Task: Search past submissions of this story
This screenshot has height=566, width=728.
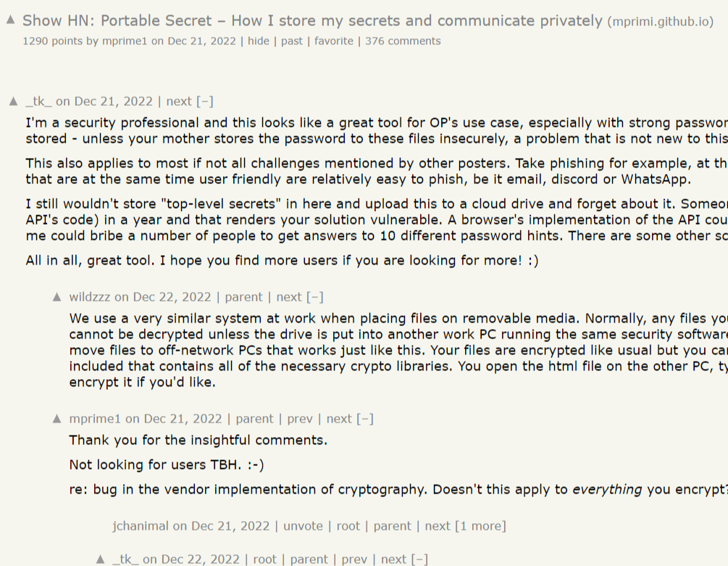Action: pos(292,41)
